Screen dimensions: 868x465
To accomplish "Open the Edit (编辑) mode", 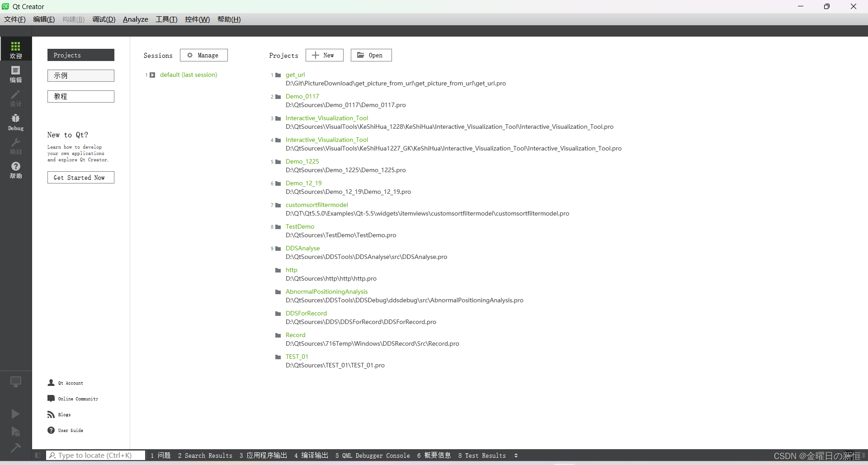I will point(16,74).
